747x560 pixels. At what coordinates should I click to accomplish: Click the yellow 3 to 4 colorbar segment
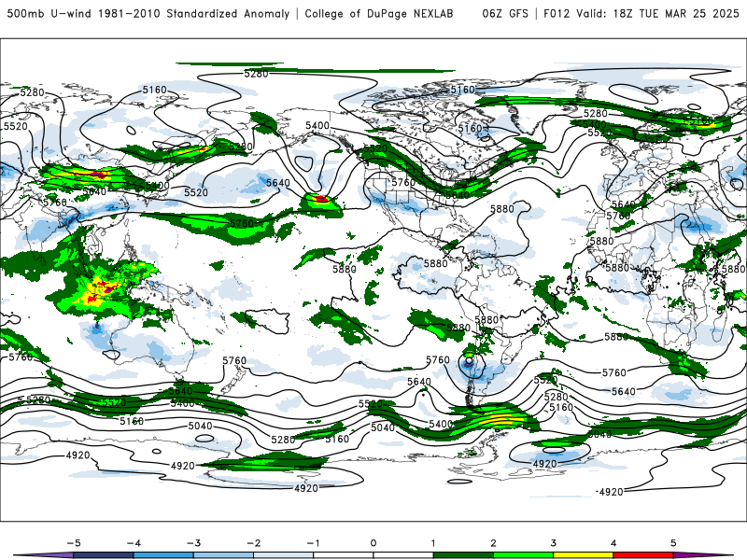pos(583,555)
